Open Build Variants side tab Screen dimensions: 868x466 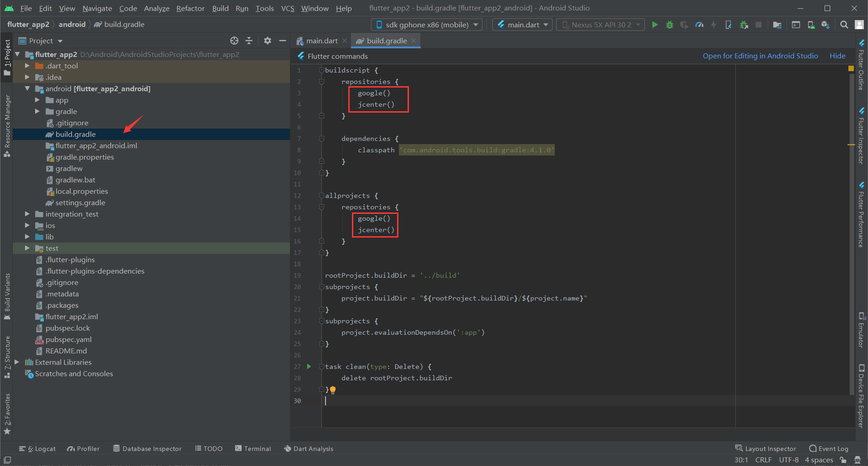click(7, 296)
